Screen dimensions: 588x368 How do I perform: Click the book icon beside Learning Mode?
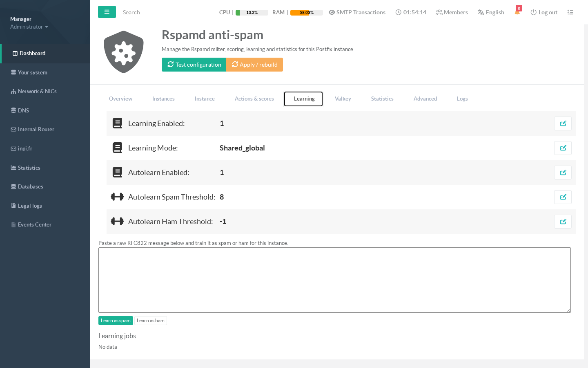click(x=117, y=148)
